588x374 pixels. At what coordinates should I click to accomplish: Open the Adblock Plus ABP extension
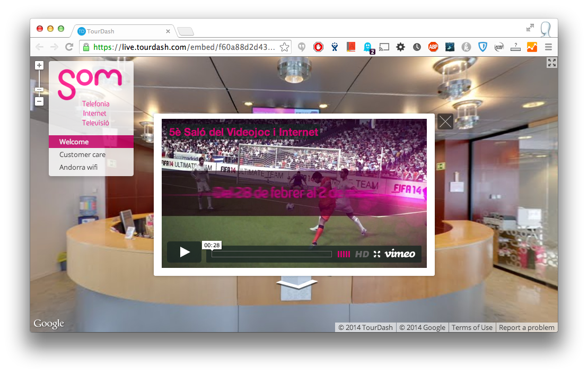[433, 47]
